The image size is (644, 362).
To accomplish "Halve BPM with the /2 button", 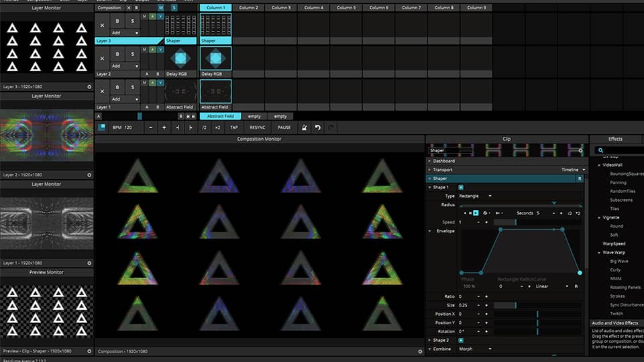I will coord(204,127).
